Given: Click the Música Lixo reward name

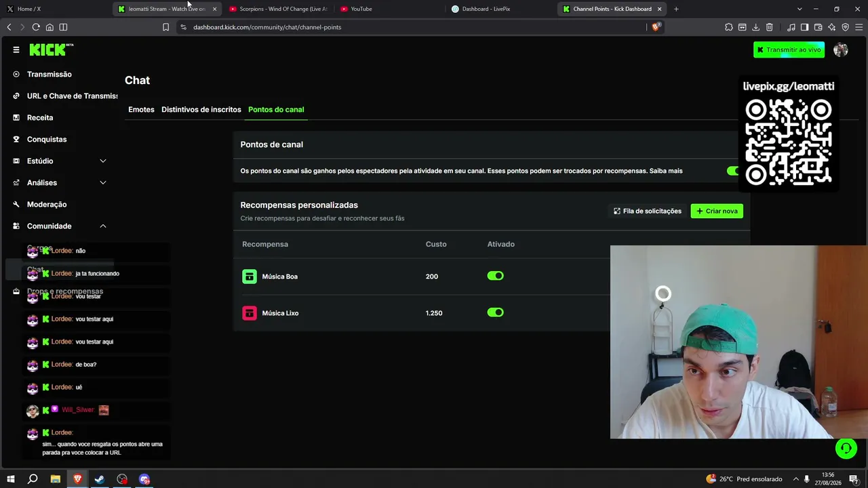Looking at the screenshot, I should (x=280, y=313).
